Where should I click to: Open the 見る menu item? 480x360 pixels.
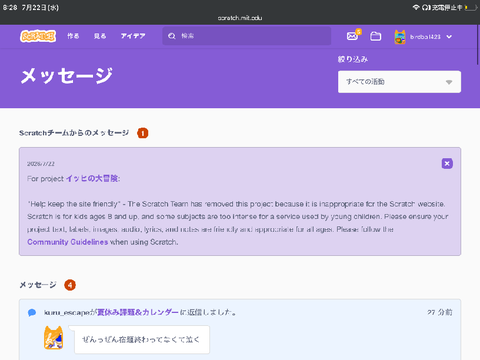click(x=100, y=36)
